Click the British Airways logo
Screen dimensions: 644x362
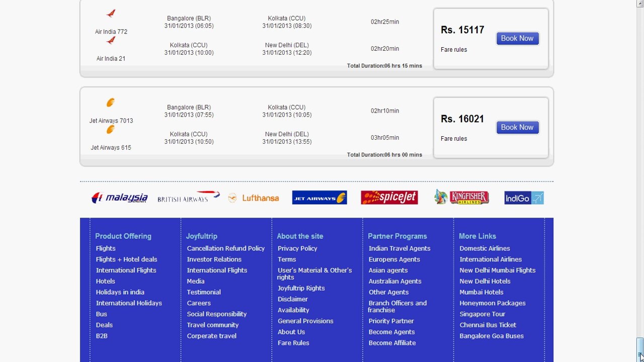tap(189, 197)
